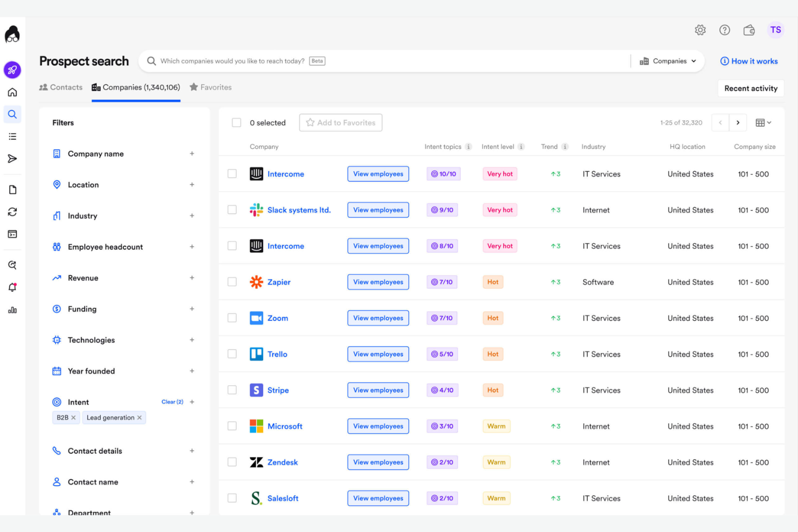
Task: Check the row checkbox for Microsoft
Action: (232, 425)
